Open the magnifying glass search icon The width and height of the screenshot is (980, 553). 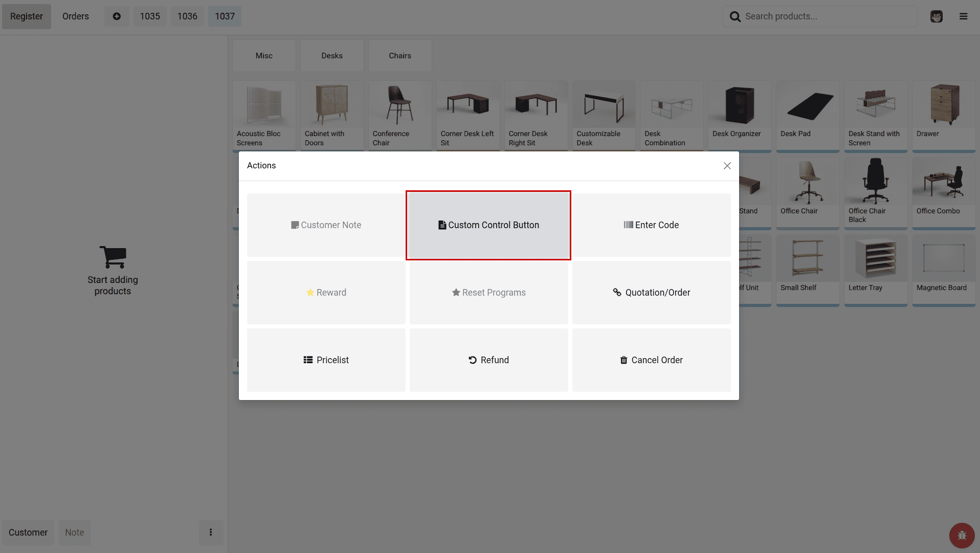[735, 16]
